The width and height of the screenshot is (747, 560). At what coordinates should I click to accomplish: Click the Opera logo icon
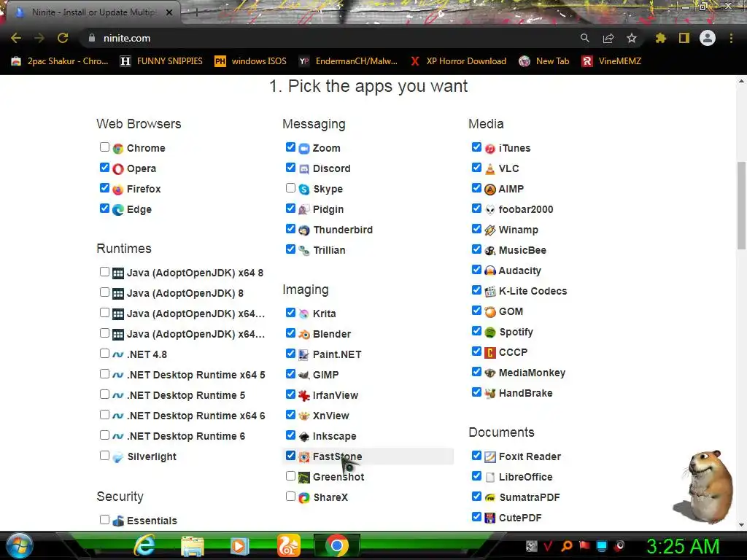click(117, 169)
